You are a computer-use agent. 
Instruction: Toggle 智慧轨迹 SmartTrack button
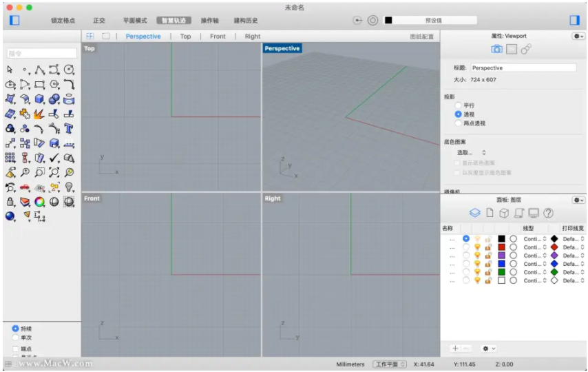tap(174, 20)
